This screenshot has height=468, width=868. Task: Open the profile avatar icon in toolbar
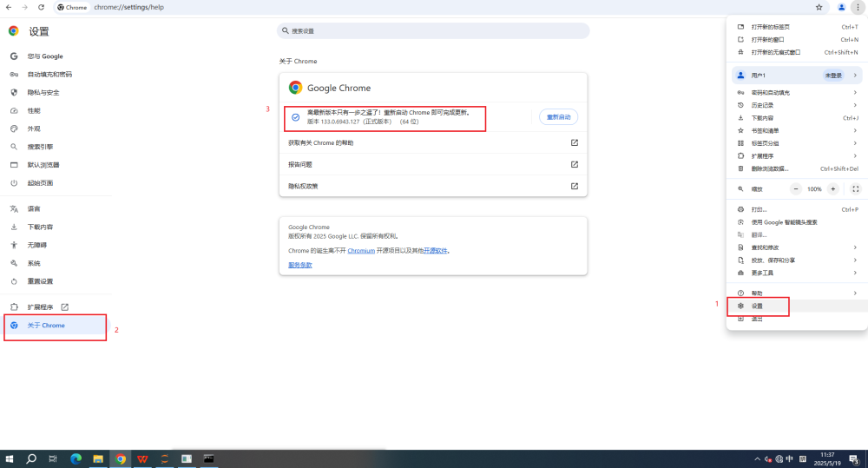pyautogui.click(x=841, y=7)
